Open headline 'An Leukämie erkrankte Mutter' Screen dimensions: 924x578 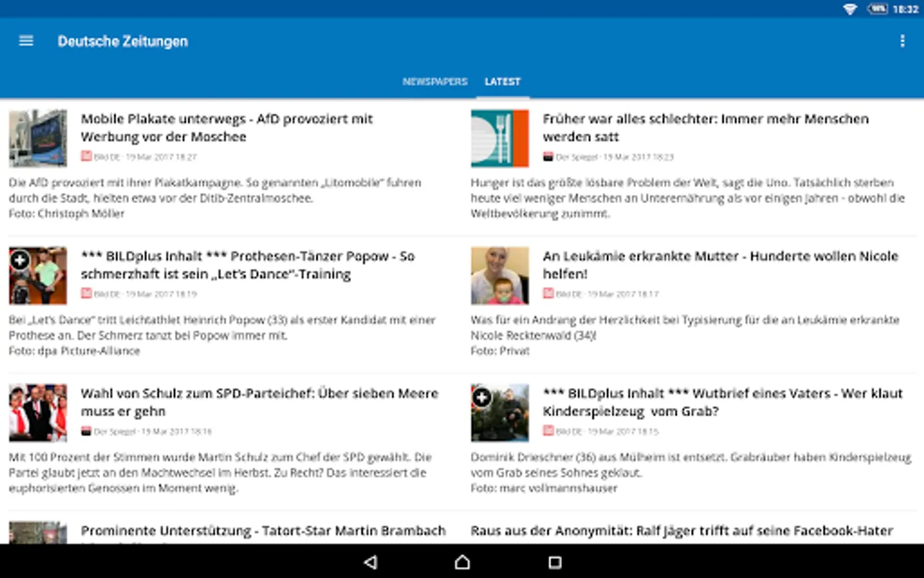click(x=721, y=265)
